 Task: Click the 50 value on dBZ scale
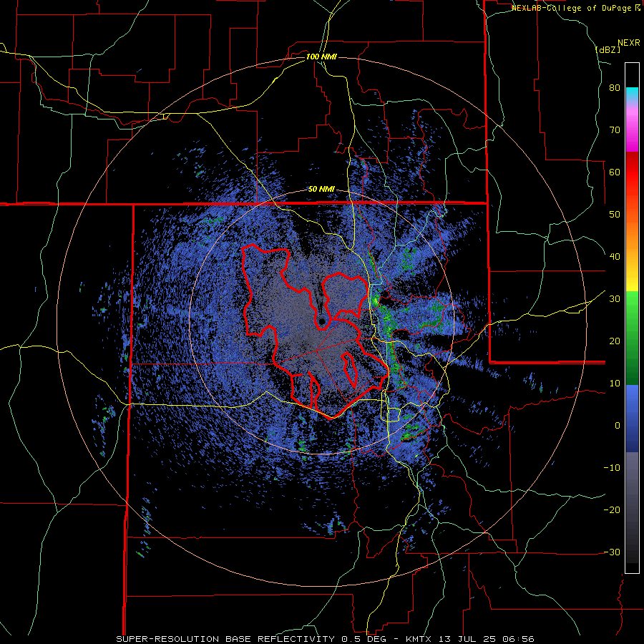pyautogui.click(x=615, y=215)
